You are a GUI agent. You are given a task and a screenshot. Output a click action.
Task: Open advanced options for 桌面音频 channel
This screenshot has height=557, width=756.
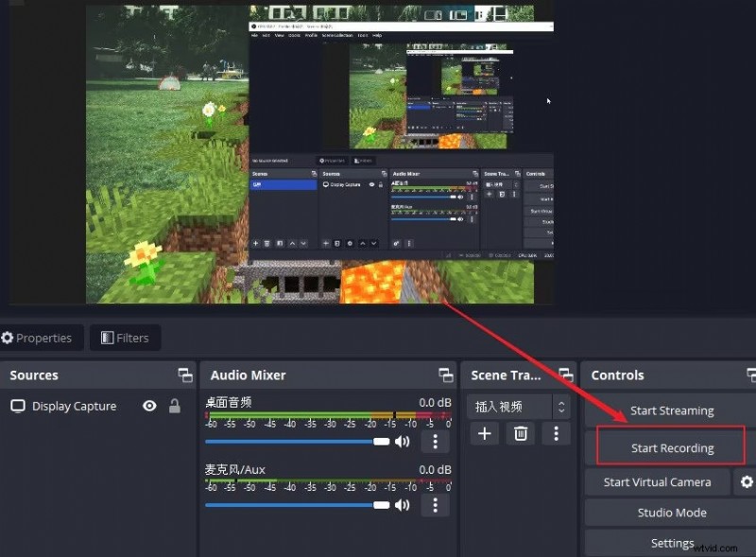436,441
